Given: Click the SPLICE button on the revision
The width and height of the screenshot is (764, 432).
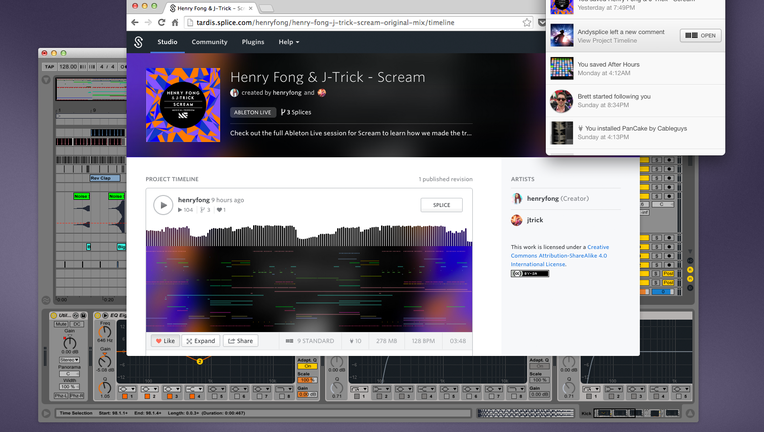Looking at the screenshot, I should 441,205.
